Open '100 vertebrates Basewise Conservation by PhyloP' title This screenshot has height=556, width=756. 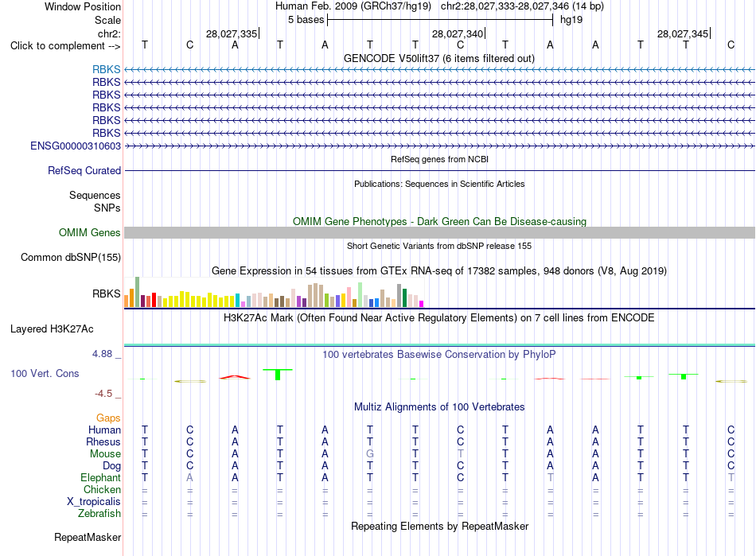coord(439,355)
